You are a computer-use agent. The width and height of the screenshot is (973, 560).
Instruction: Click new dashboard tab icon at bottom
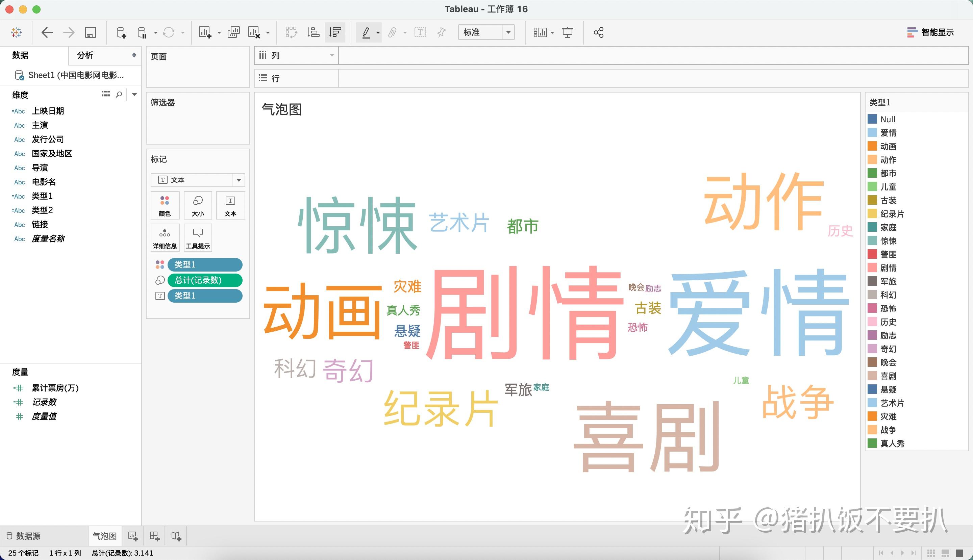pos(154,536)
